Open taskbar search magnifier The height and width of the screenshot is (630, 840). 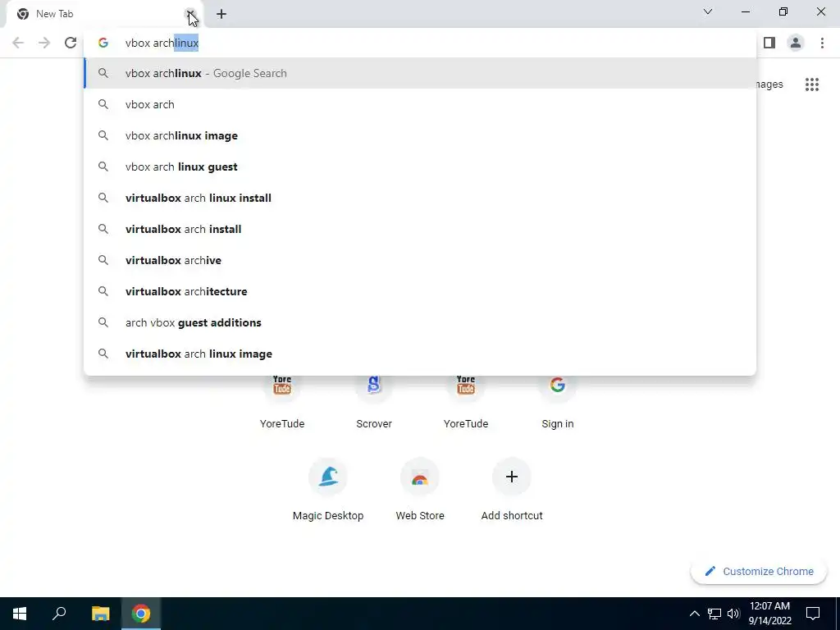click(x=59, y=614)
